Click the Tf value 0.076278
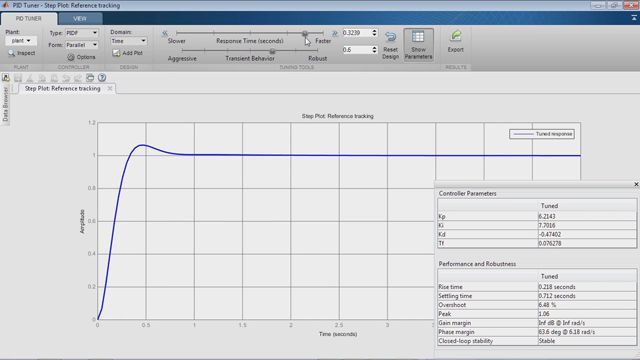 point(587,243)
